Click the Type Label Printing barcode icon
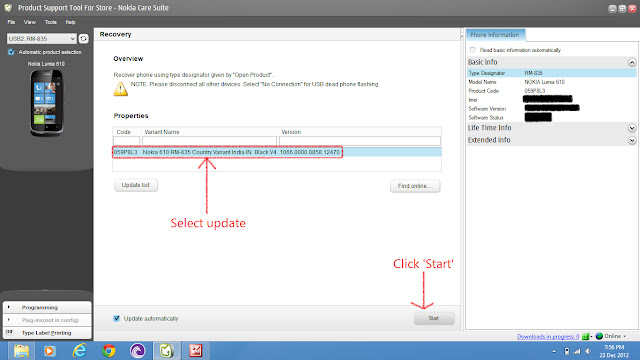The image size is (640, 360). tap(9, 332)
